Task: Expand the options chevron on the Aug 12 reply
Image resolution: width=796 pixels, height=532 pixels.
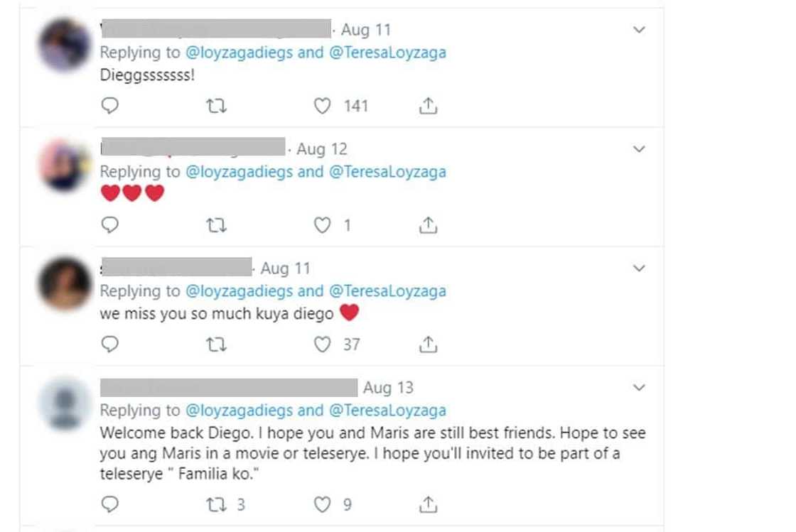Action: (639, 149)
